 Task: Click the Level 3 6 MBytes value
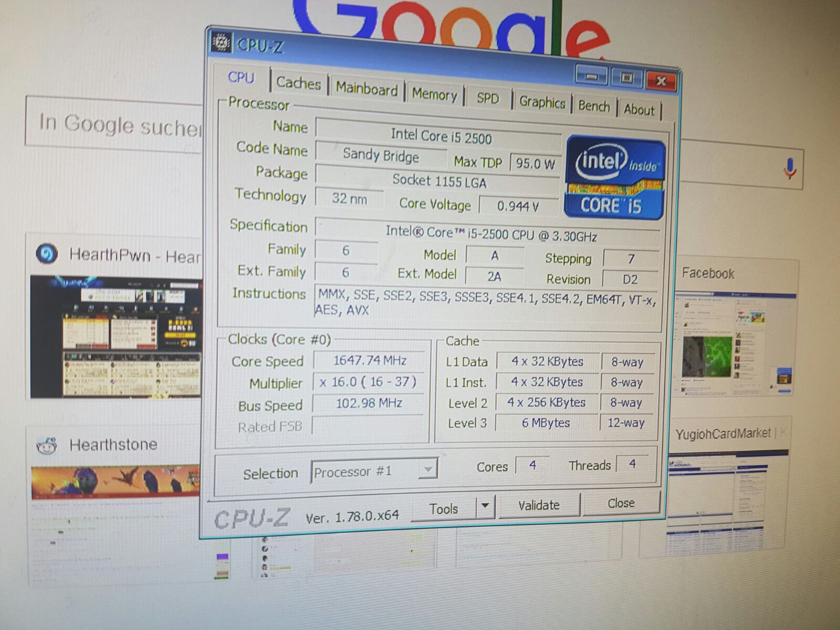pyautogui.click(x=545, y=422)
